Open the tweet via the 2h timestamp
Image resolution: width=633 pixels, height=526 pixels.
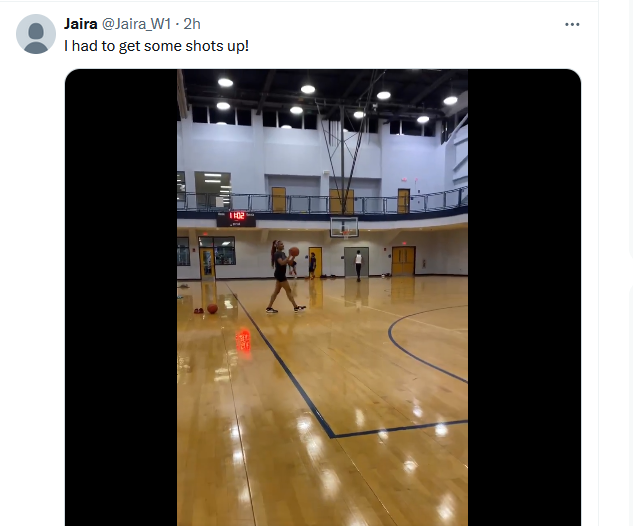click(192, 24)
